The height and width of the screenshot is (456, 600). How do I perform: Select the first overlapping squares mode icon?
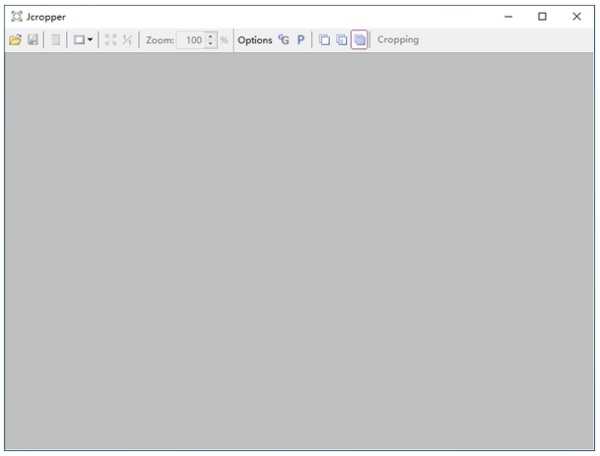point(324,40)
